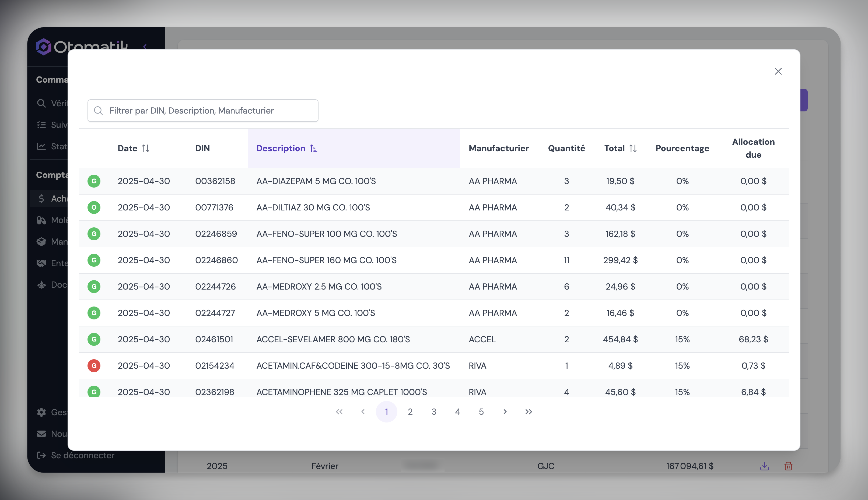Delete the Février 2025 entry with trash icon
This screenshot has height=500, width=868.
[788, 466]
